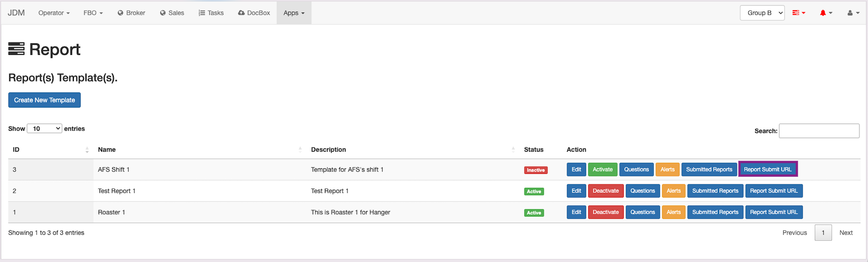868x262 pixels.
Task: Activate the AFS Shift 1 template
Action: pyautogui.click(x=602, y=170)
